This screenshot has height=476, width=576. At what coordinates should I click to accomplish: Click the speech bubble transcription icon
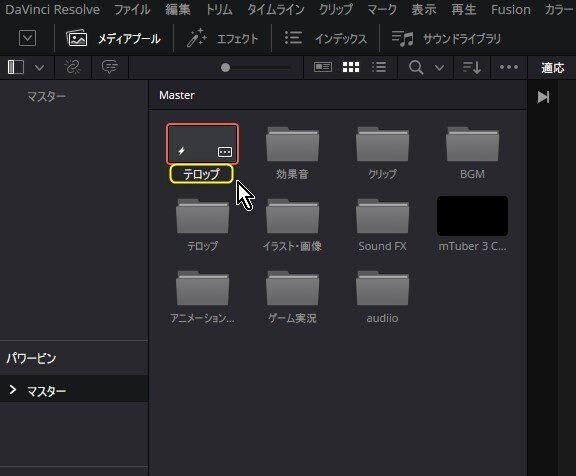(x=110, y=67)
